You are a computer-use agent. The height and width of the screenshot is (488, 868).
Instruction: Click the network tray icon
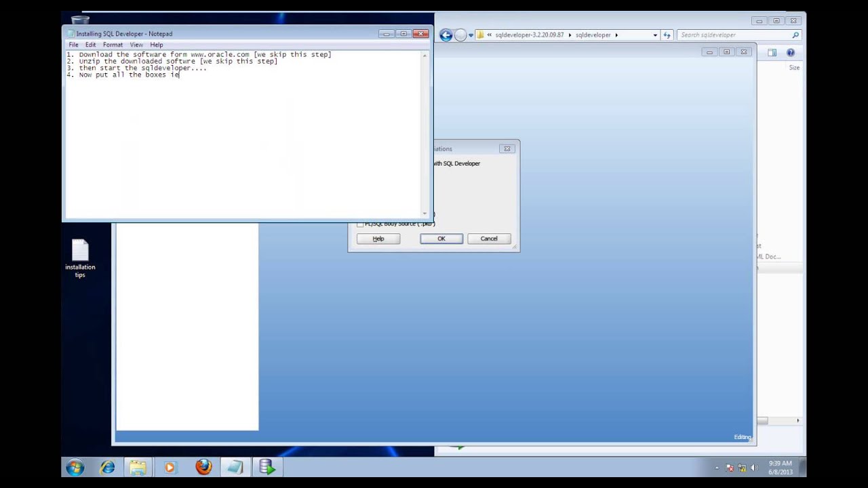pos(742,468)
